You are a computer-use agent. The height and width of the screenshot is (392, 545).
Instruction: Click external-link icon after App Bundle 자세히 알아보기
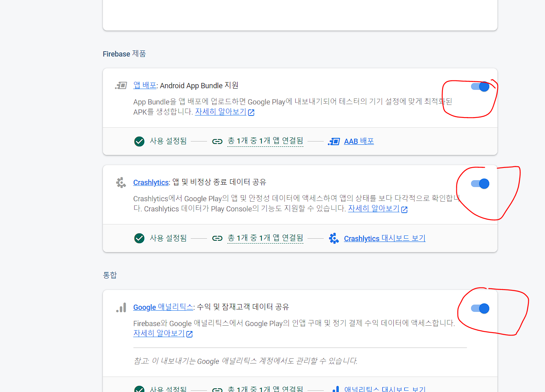click(251, 113)
